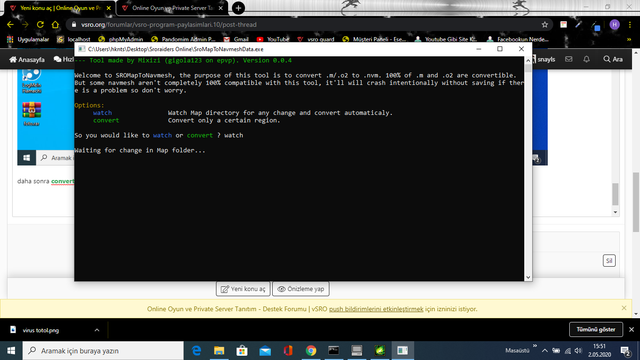This screenshot has width=640, height=360.
Task: Open the Windows Start menu
Action: point(11,351)
